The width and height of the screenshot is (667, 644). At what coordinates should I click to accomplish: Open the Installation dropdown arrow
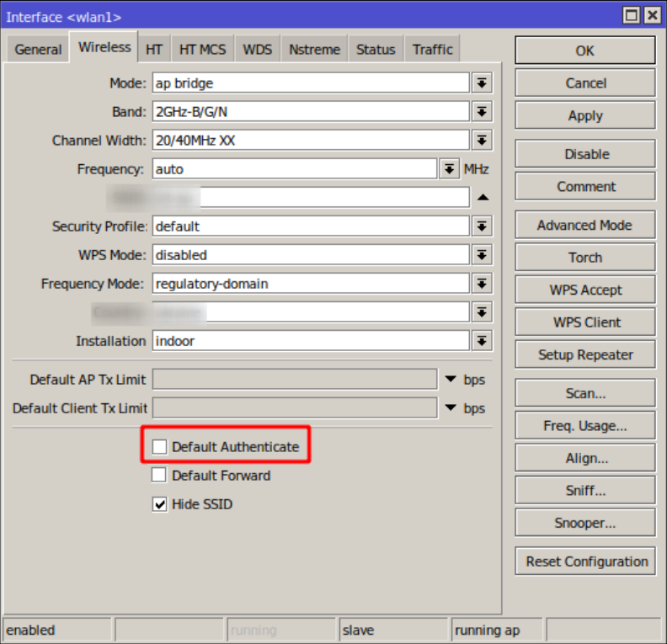point(481,341)
